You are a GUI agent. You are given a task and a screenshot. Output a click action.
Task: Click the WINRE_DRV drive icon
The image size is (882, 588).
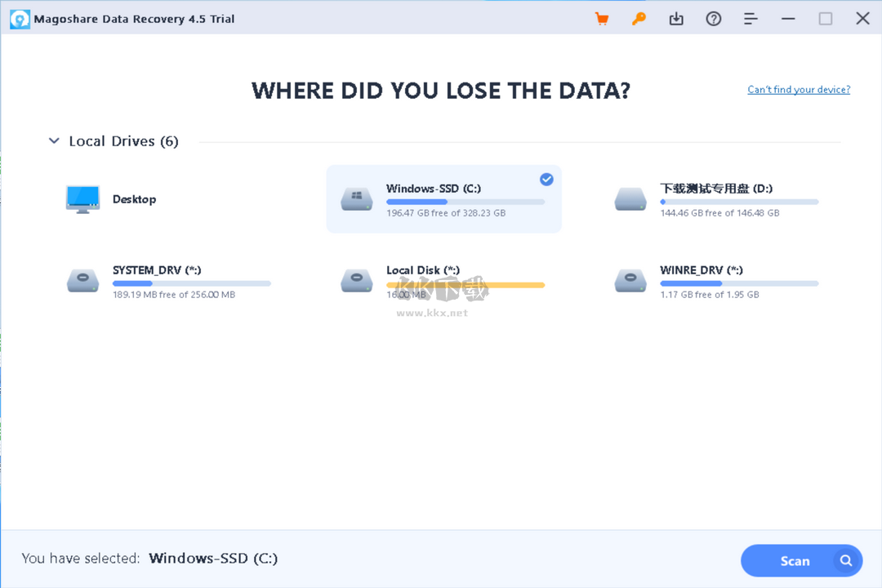630,281
